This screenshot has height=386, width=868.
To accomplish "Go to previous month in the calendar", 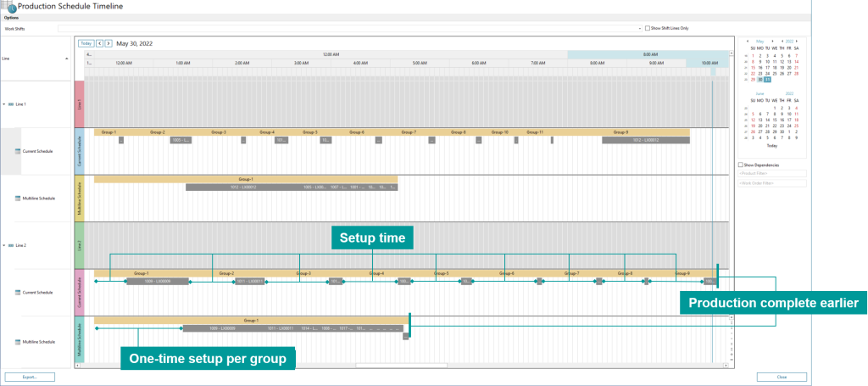I will click(748, 42).
